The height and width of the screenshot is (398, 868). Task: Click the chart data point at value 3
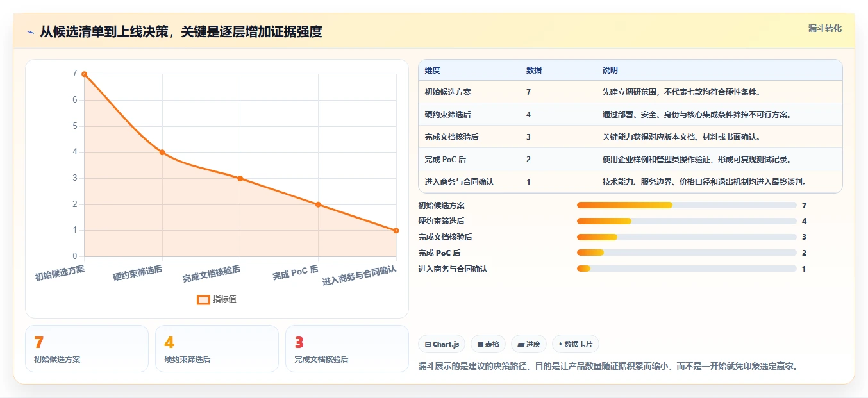pos(240,178)
